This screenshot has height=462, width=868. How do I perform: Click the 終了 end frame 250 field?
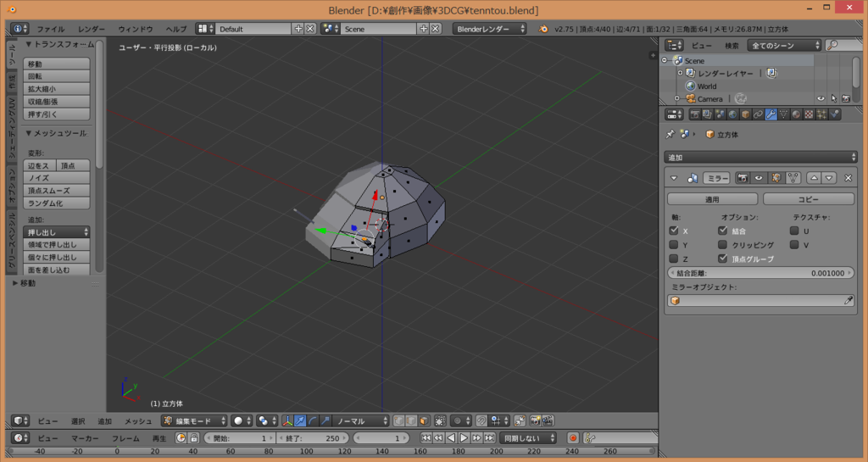tap(313, 437)
